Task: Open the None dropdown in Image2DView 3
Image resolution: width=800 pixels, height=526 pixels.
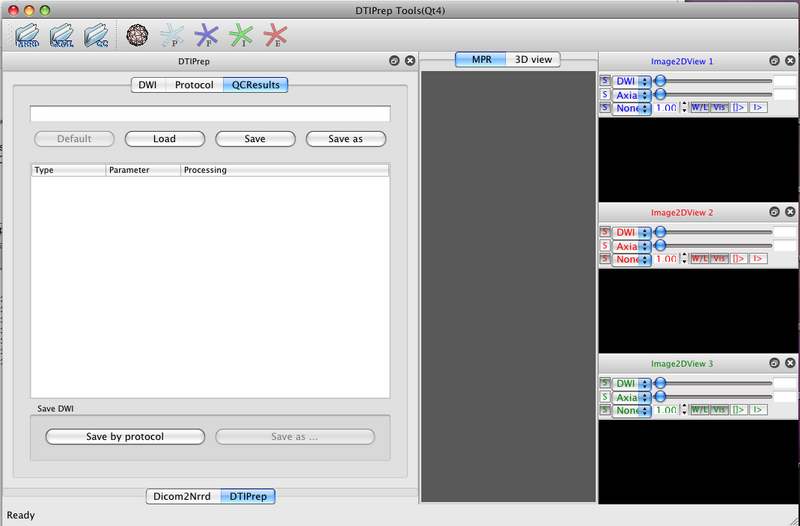Action: click(x=631, y=410)
